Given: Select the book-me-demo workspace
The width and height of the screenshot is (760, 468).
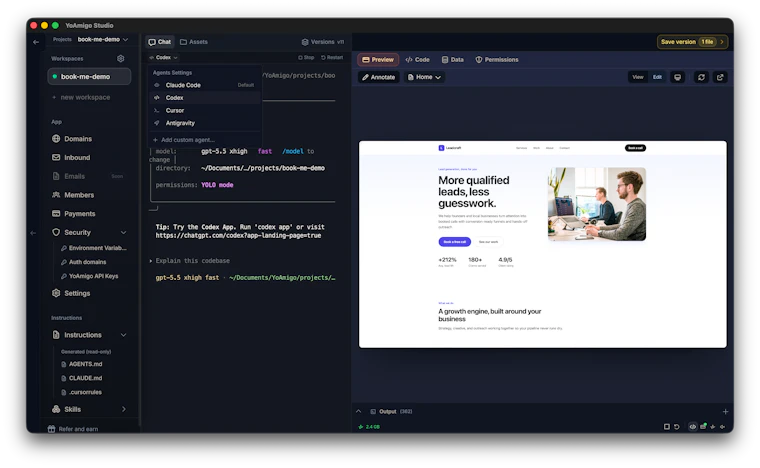Looking at the screenshot, I should [x=89, y=77].
